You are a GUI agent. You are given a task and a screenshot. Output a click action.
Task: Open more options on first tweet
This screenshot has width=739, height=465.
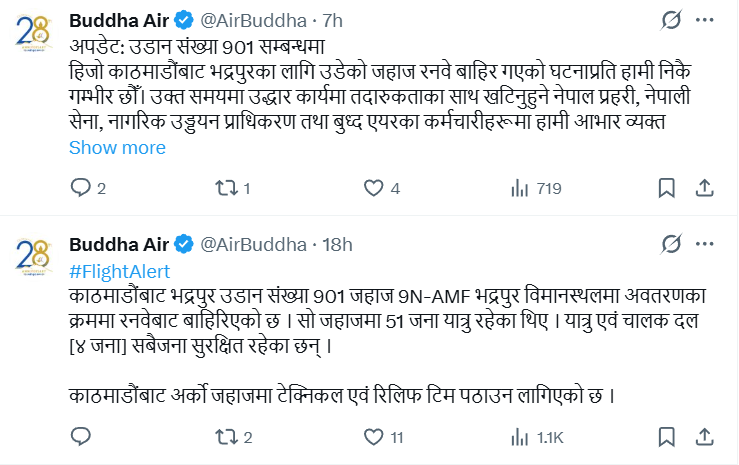pos(711,19)
